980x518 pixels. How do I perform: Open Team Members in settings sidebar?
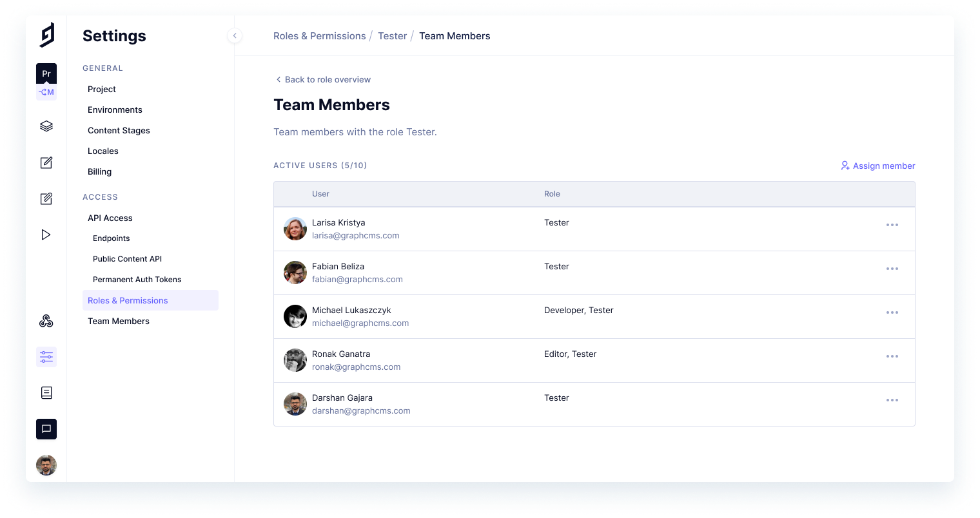pos(119,321)
